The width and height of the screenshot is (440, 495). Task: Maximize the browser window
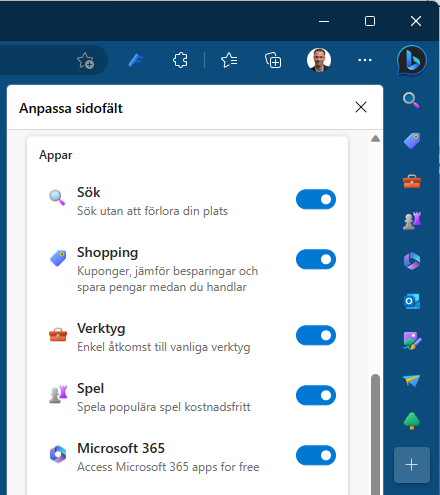[370, 21]
